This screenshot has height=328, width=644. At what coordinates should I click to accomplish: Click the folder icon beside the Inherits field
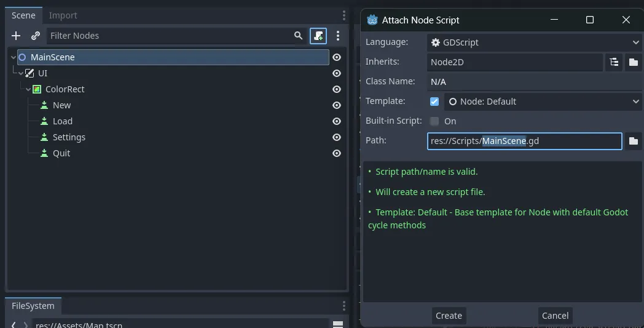click(634, 62)
